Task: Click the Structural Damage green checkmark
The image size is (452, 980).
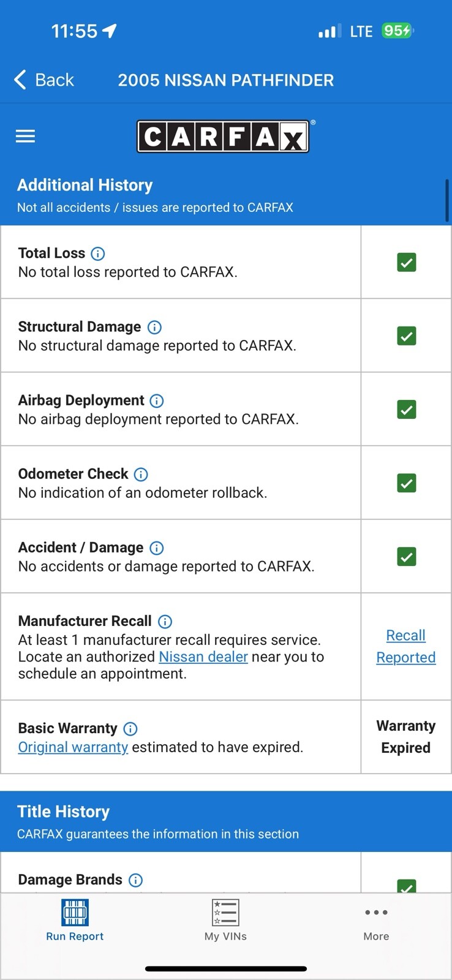Action: 407,336
